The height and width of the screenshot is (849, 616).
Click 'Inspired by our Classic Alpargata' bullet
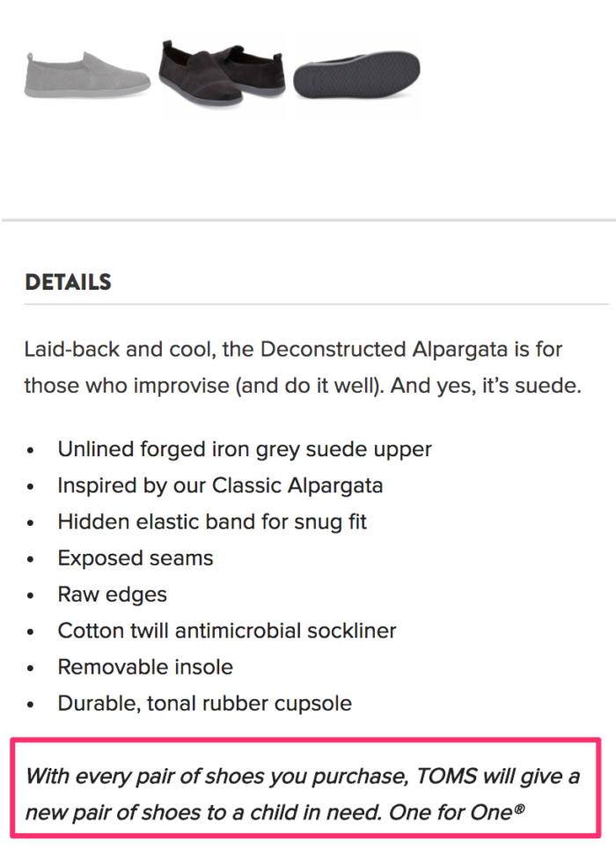pyautogui.click(x=220, y=485)
